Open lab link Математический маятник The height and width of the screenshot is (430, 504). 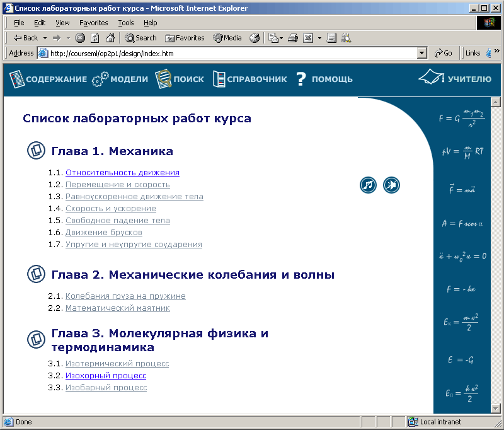[x=117, y=308]
